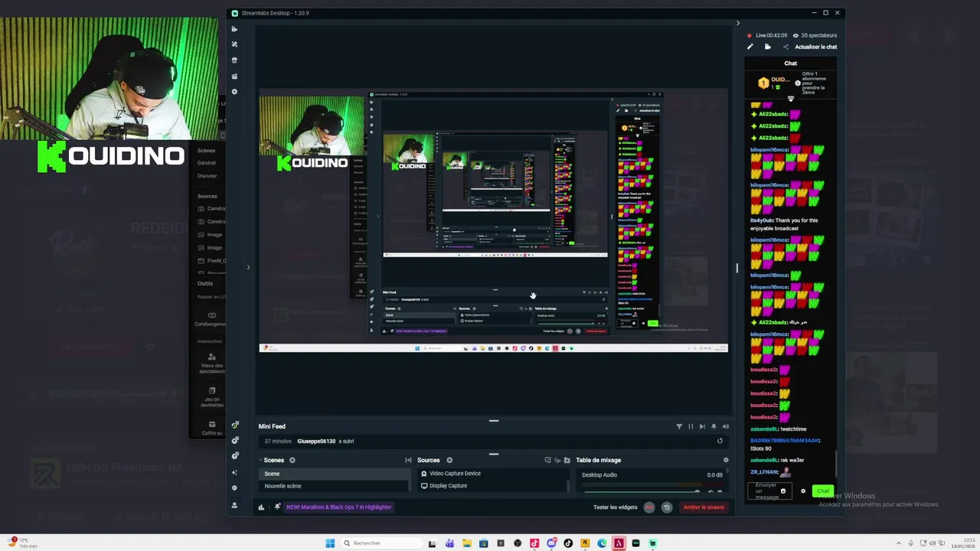Click Arrêter le stream button

coord(704,507)
